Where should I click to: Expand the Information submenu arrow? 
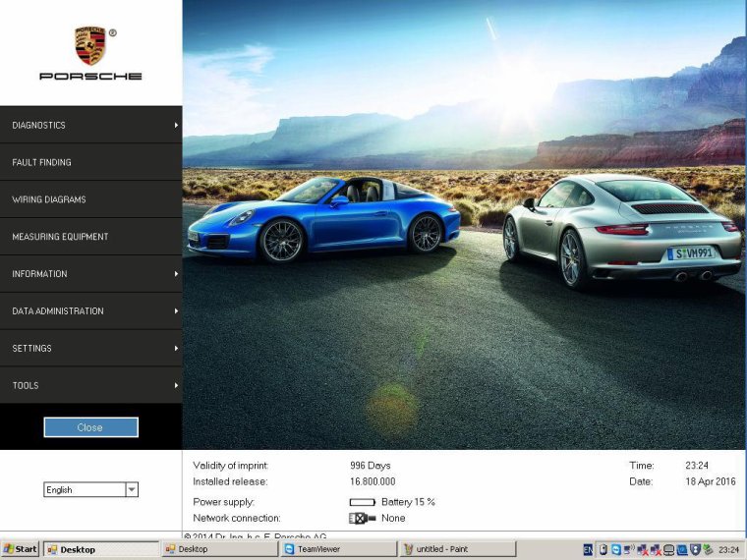click(176, 274)
